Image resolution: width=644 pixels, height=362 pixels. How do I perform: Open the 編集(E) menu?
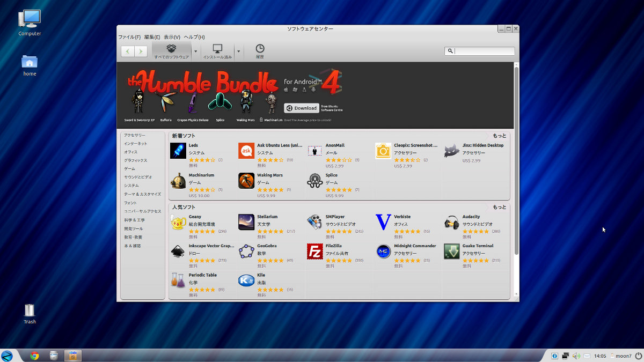[x=152, y=37]
